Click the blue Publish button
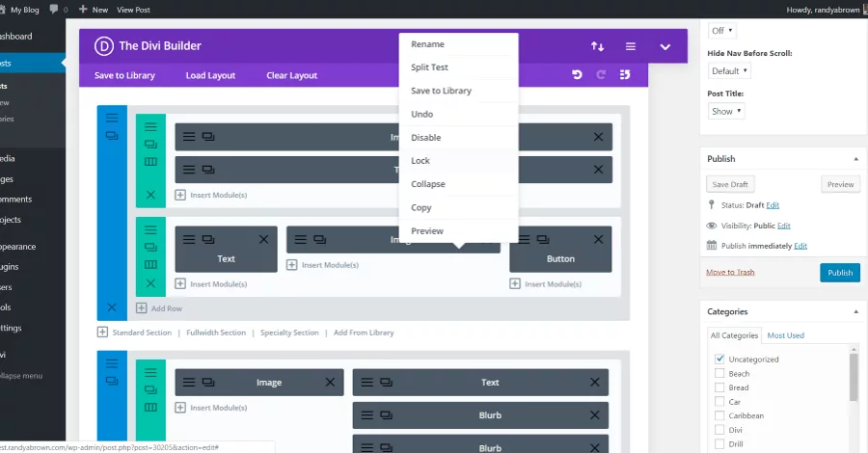 840,272
